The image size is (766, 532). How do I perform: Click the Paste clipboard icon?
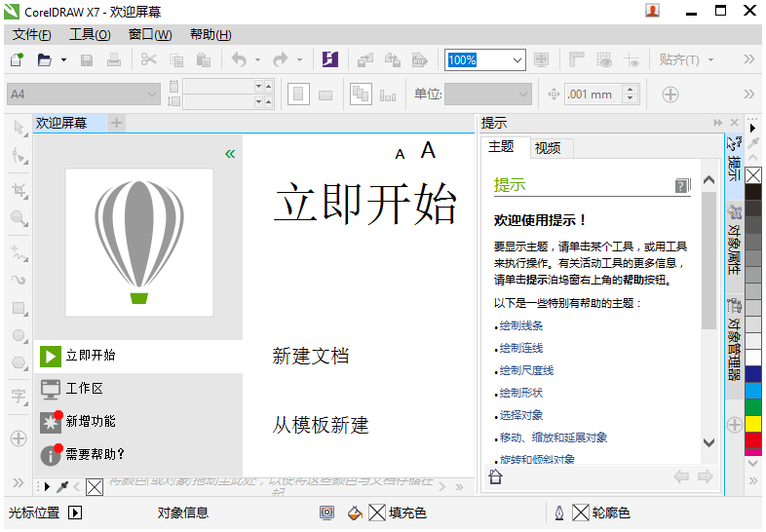204,60
